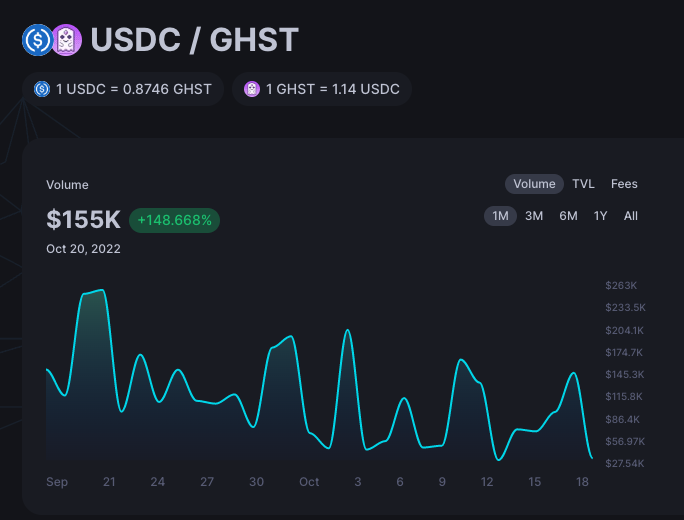Viewport: 684px width, 520px height.
Task: Click the highest chart peak near Sep 20
Action: [x=102, y=290]
